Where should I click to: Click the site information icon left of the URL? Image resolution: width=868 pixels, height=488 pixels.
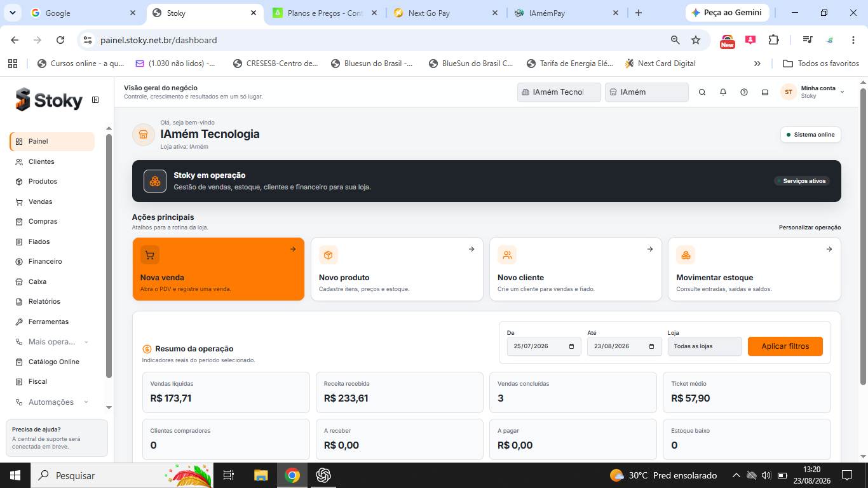88,40
